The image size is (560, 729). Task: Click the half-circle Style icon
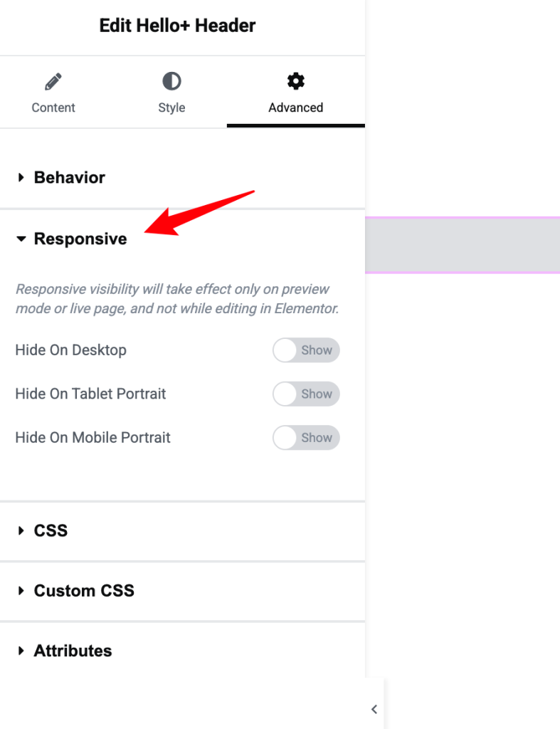pos(171,81)
